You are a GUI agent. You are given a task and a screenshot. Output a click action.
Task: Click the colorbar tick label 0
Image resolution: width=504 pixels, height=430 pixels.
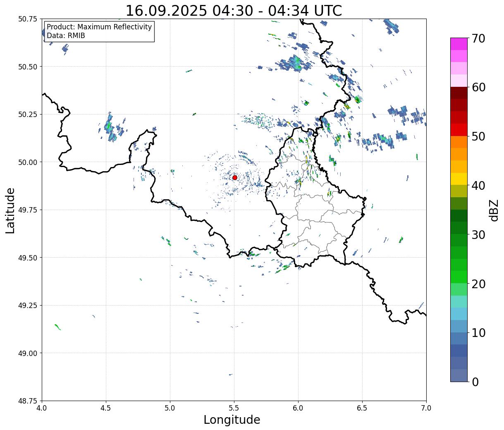click(x=475, y=382)
